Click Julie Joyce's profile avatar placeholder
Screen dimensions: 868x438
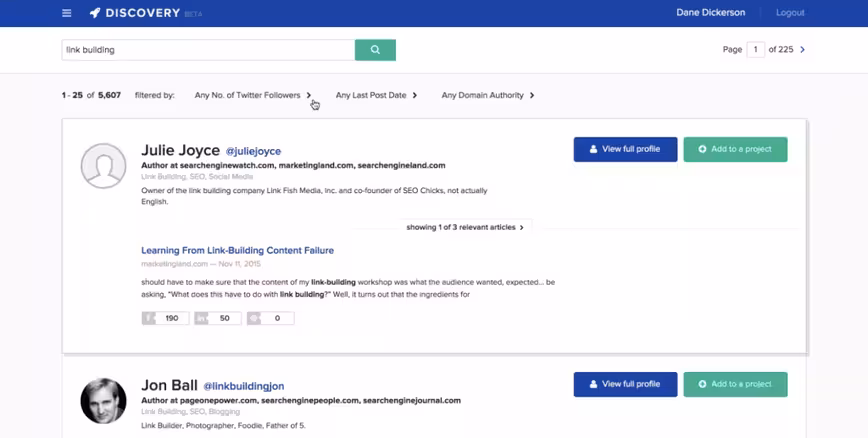[104, 166]
